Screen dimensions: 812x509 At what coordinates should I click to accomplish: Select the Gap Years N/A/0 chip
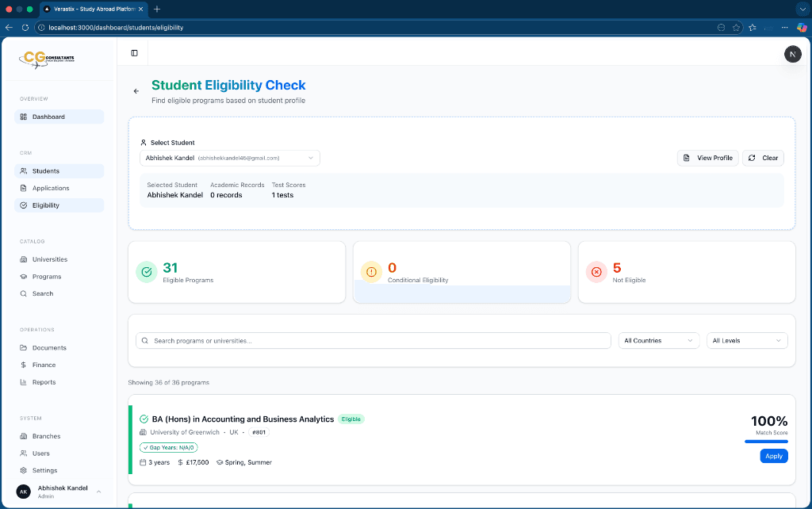[x=168, y=447]
